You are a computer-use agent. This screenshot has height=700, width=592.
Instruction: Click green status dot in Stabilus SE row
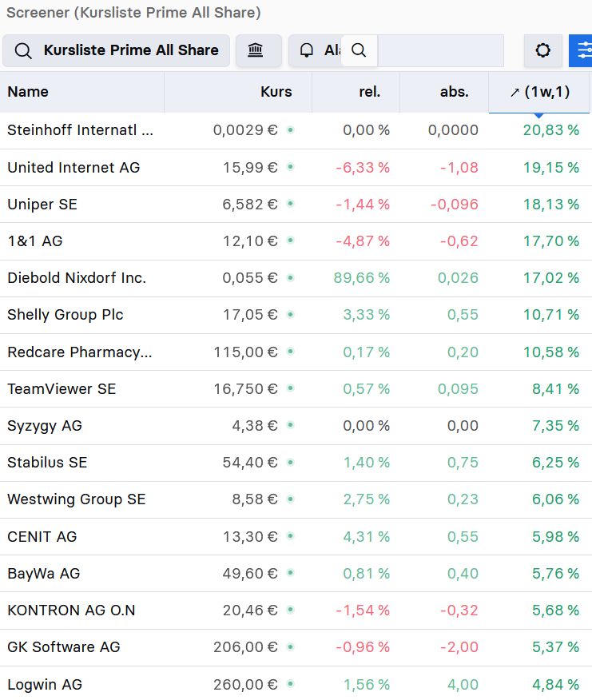pos(290,463)
